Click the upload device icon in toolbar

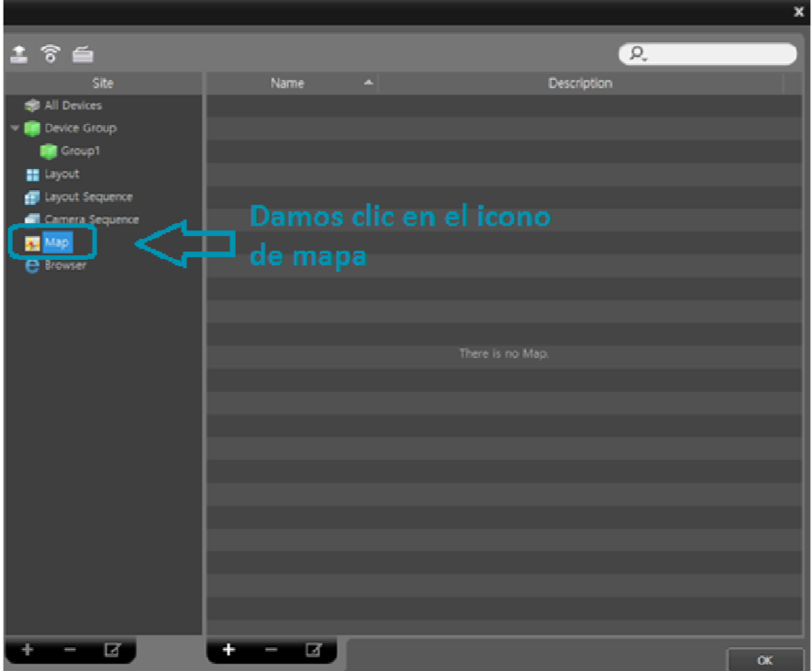click(19, 54)
